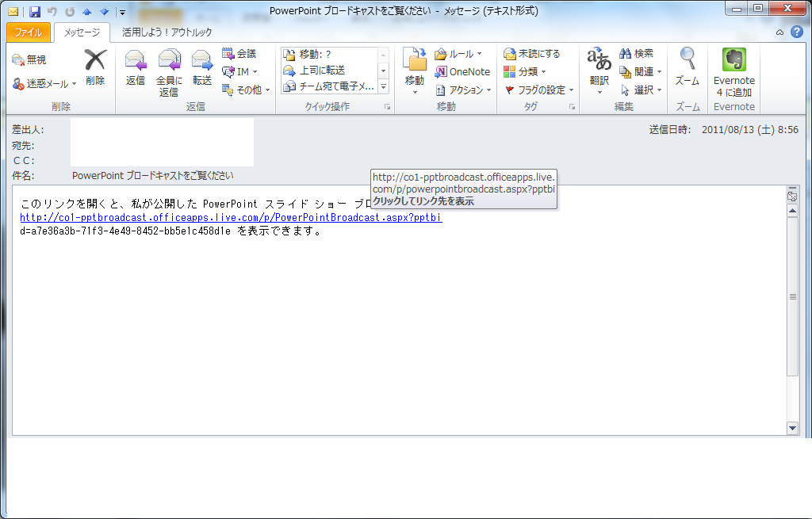Image resolution: width=812 pixels, height=519 pixels.
Task: Open the アクション dropdown
Action: [463, 90]
